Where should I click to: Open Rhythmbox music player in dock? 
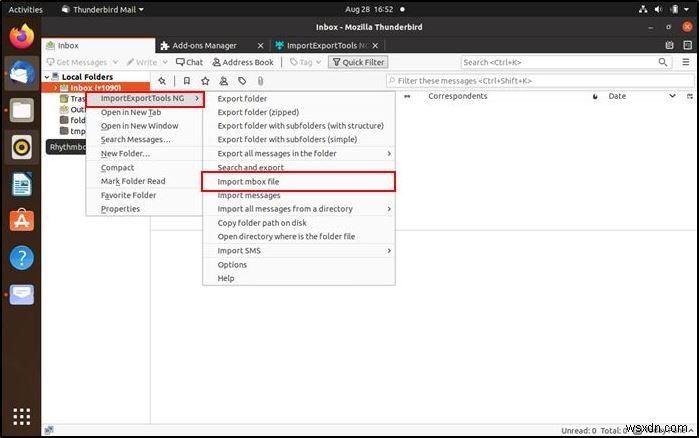(21, 147)
